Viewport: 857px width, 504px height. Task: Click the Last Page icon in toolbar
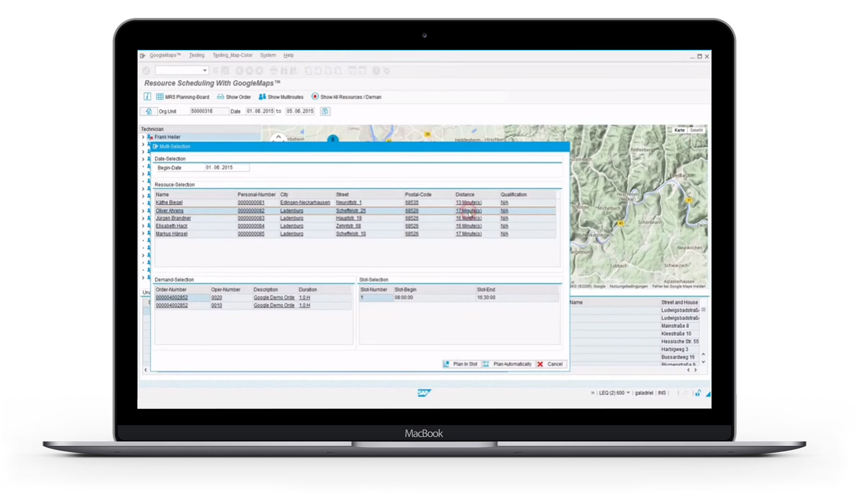(338, 70)
